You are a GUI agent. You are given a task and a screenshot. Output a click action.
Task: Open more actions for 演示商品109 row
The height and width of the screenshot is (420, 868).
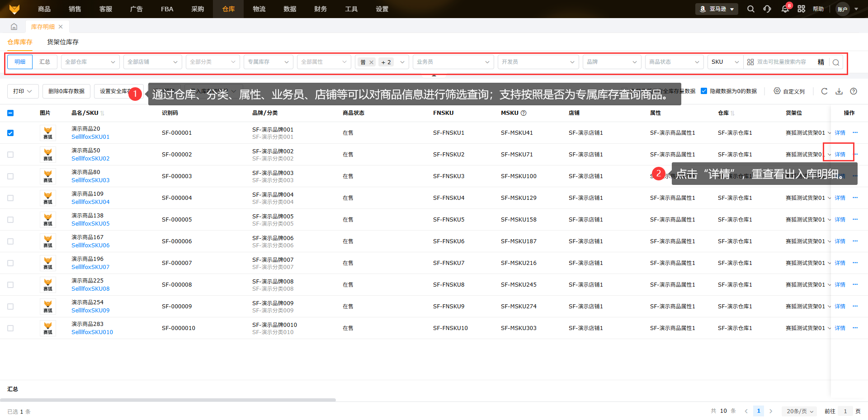point(855,198)
